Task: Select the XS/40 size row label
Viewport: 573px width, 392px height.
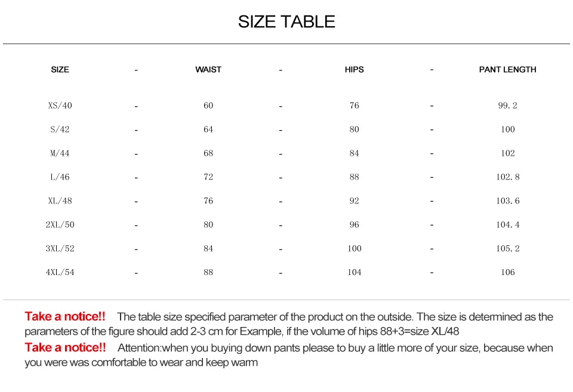Action: [60, 106]
